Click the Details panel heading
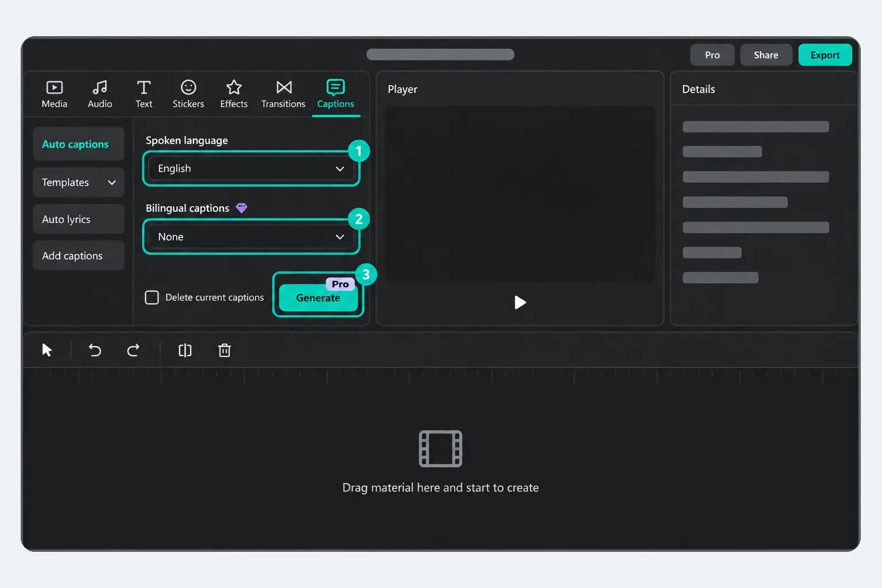 (x=698, y=89)
